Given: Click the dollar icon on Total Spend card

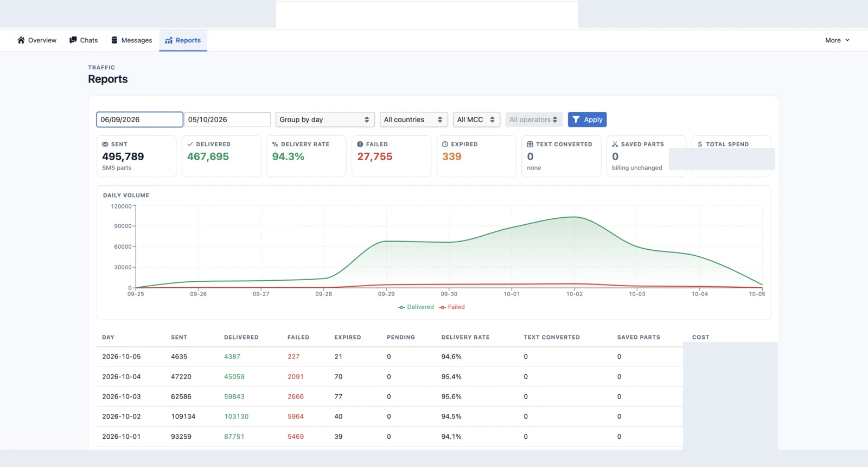Looking at the screenshot, I should tap(700, 144).
